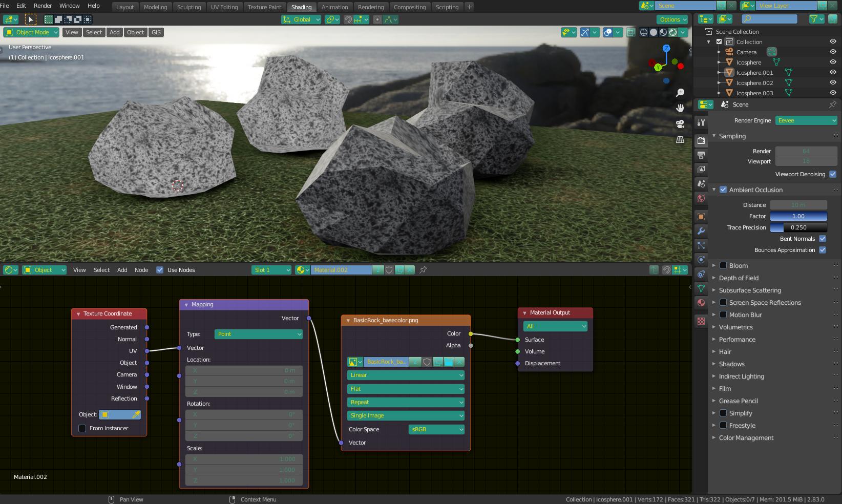Select material preview viewport shading
842x504 pixels.
(663, 32)
